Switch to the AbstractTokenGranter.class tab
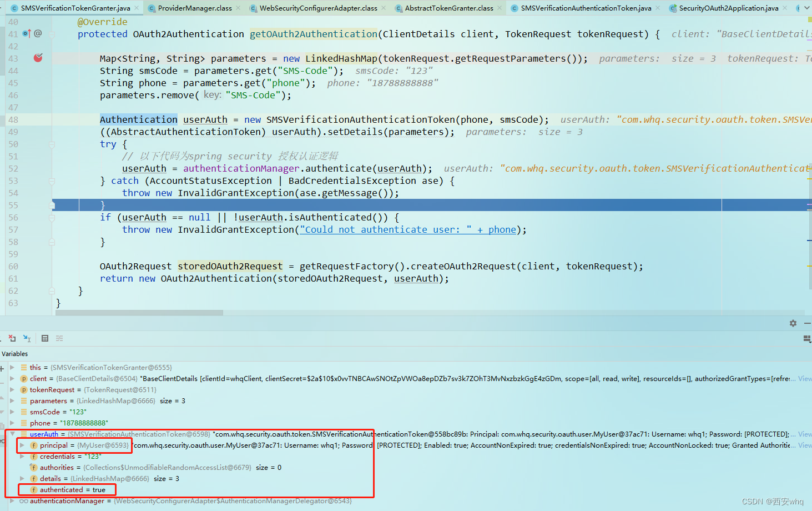 449,8
